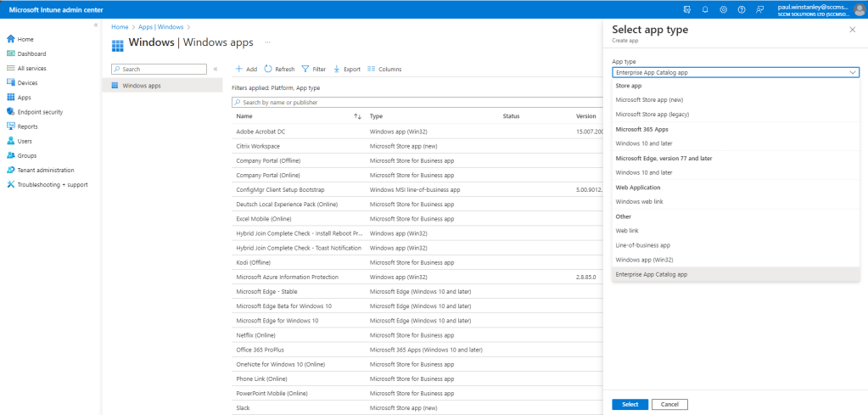Open the notifications bell icon

pyautogui.click(x=705, y=8)
